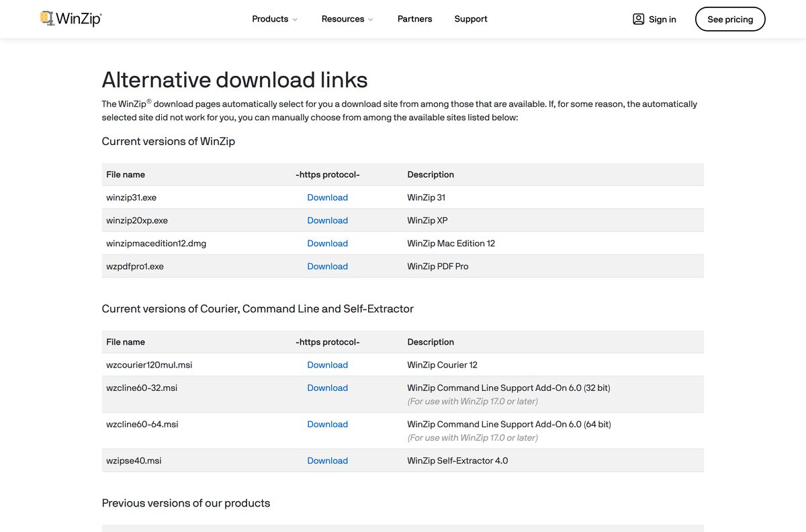Go to the Partners page
This screenshot has height=532, width=806.
point(414,19)
